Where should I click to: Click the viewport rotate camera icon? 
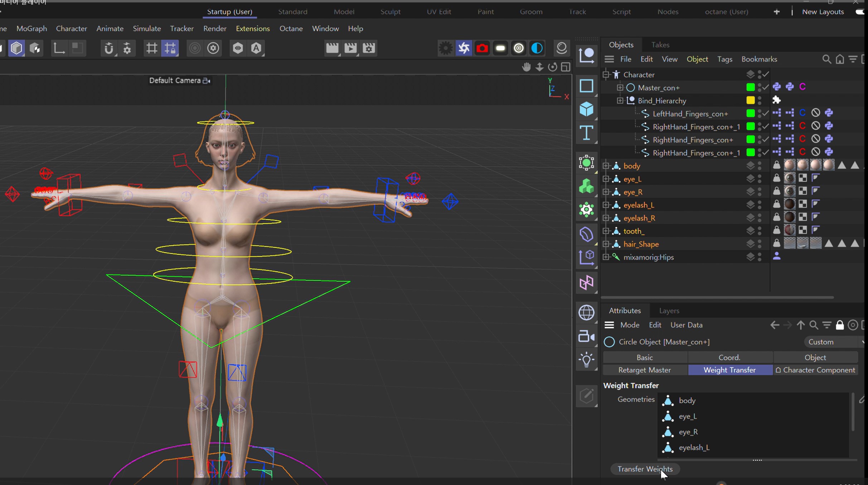coord(553,67)
